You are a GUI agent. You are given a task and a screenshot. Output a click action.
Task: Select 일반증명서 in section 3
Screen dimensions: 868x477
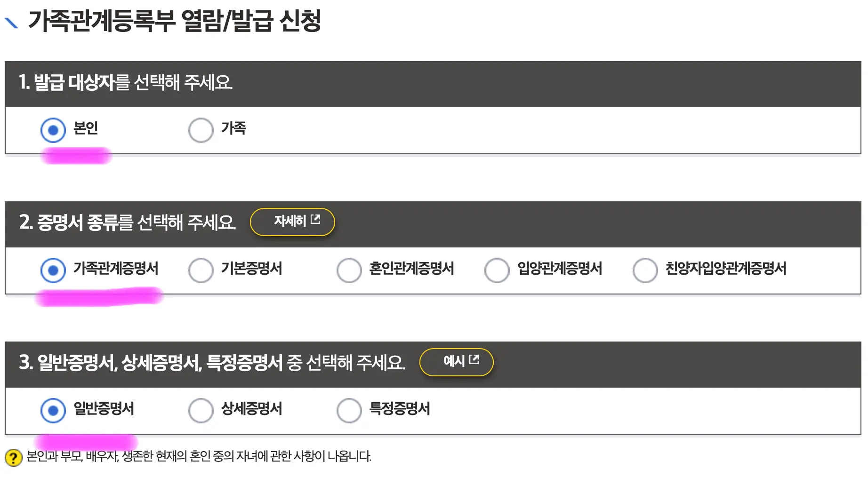point(53,410)
